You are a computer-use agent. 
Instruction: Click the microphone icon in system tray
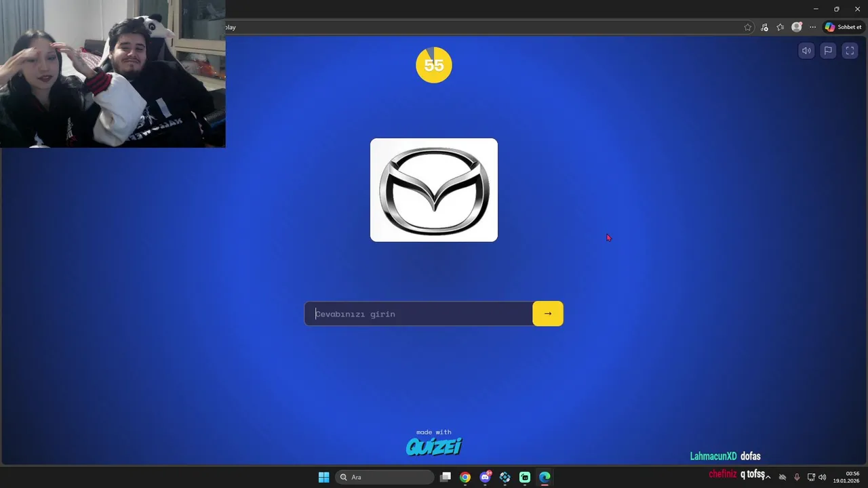[797, 477]
